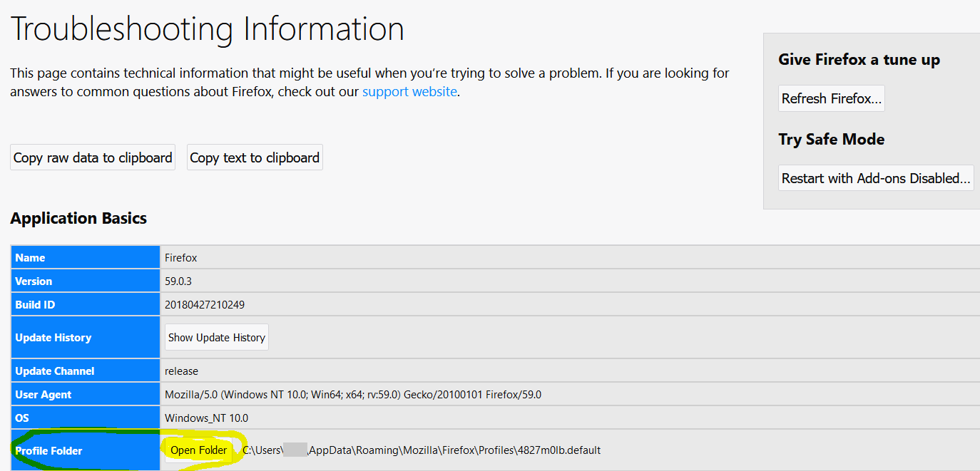Click the Mozilla/5.0 user agent string
The image size is (980, 471).
pos(352,395)
